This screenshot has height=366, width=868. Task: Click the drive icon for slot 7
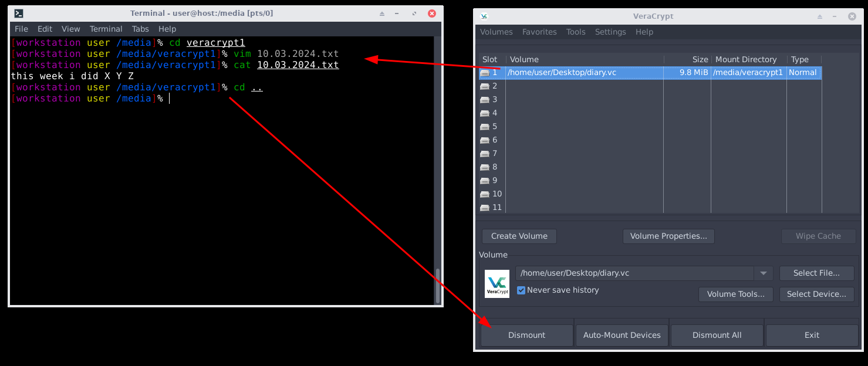pos(485,154)
